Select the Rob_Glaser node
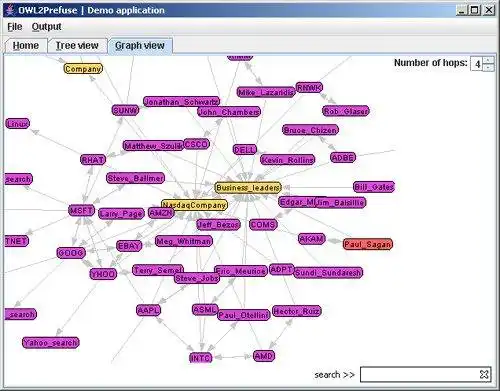This screenshot has height=391, width=500. point(346,111)
